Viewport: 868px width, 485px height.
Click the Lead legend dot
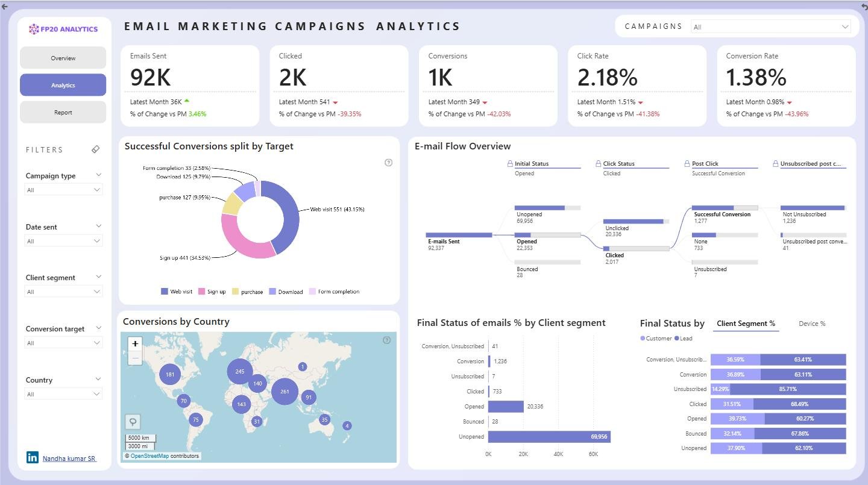pyautogui.click(x=677, y=339)
